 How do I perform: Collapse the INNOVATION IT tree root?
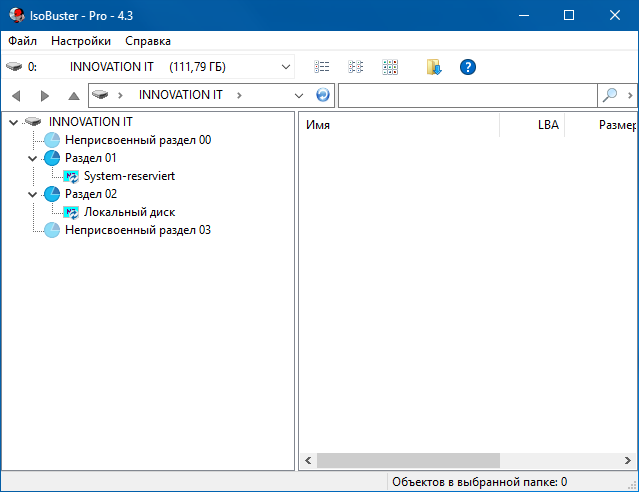(13, 122)
